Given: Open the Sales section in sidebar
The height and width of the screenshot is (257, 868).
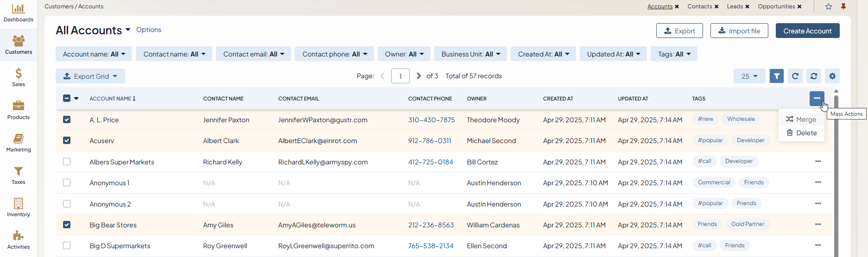Looking at the screenshot, I should coord(19,77).
